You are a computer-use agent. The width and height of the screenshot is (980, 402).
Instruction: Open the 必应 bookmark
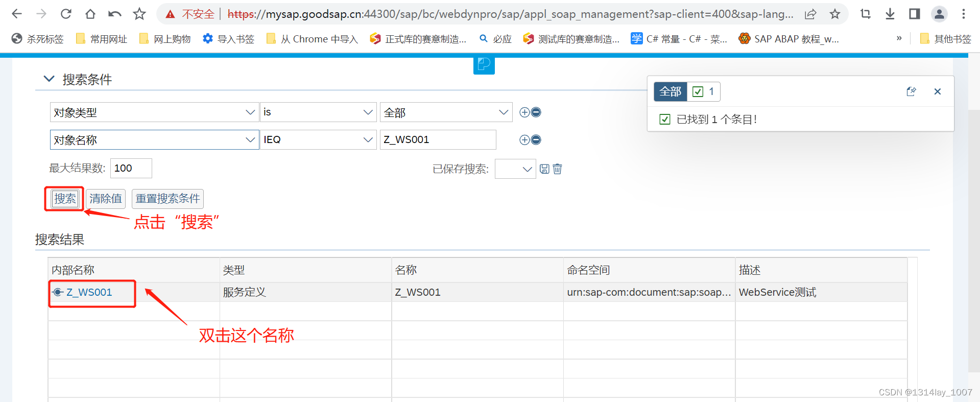tap(495, 39)
